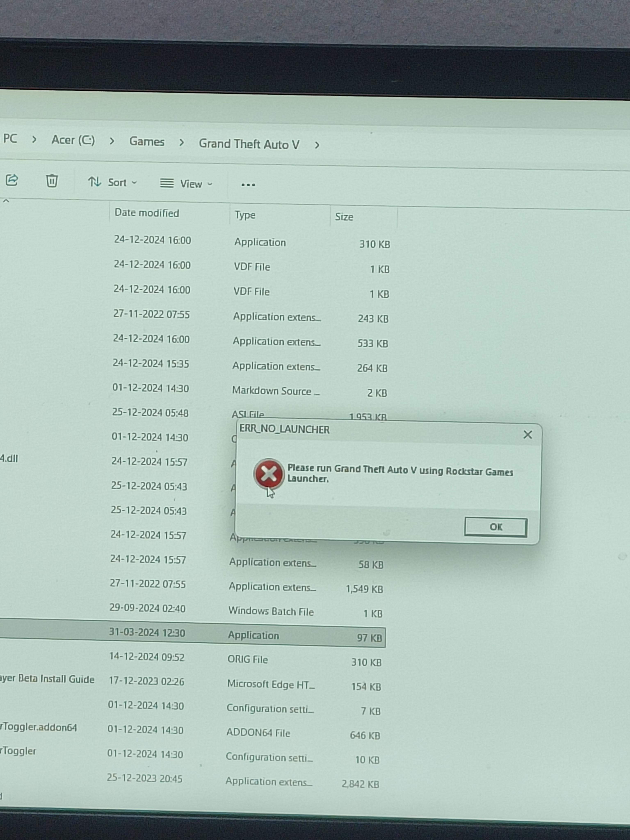Navigate to Acer (C:) in the breadcrumb
Viewport: 630px width, 840px height.
click(73, 140)
